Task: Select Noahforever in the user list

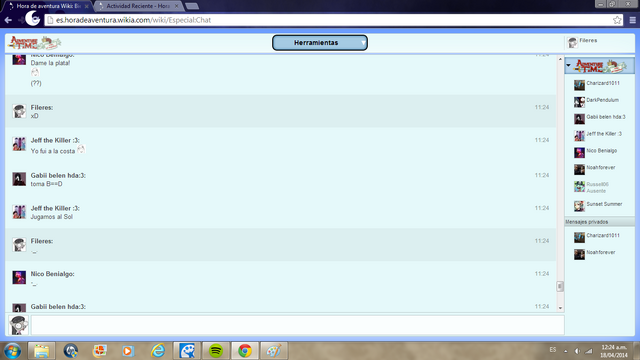Action: tap(600, 169)
